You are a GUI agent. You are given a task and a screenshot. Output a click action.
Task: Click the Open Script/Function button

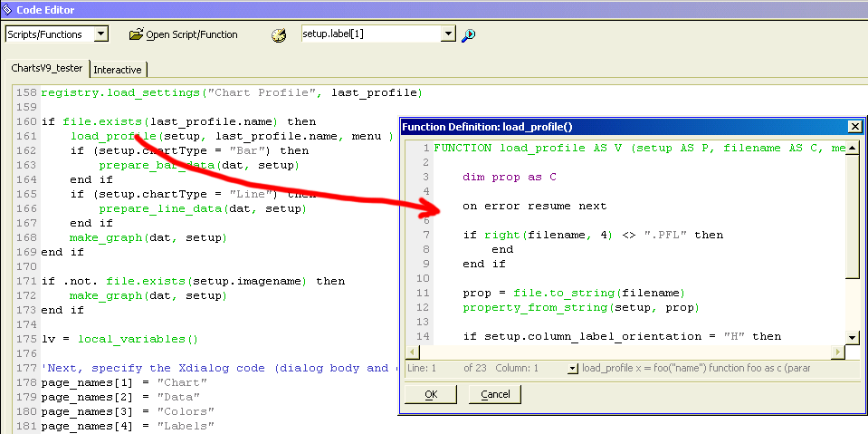183,35
